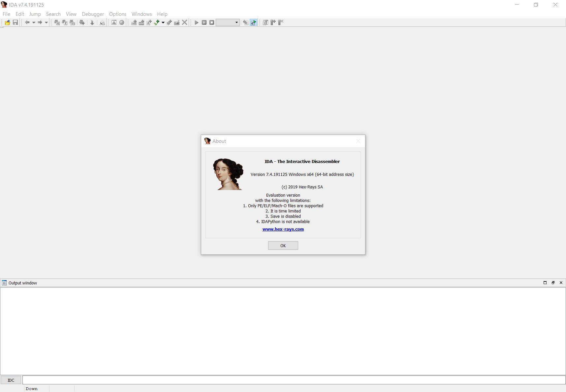
Task: Click the gray circle toolbar icon
Action: 122,22
